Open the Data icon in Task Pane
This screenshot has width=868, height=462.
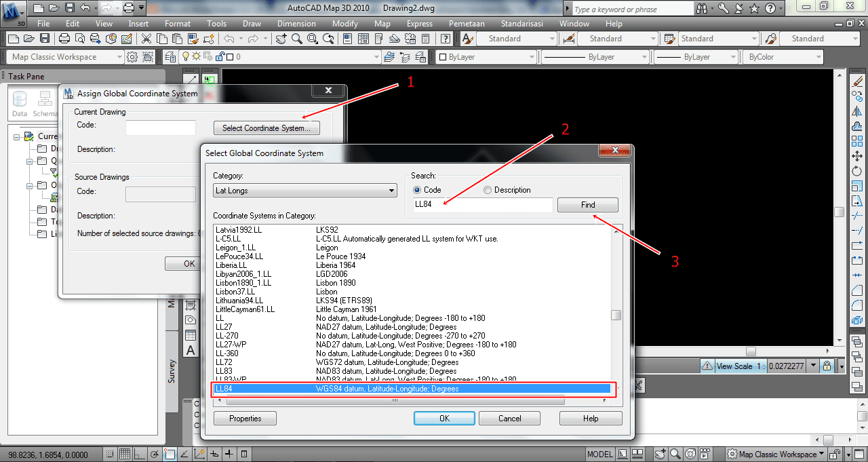20,104
